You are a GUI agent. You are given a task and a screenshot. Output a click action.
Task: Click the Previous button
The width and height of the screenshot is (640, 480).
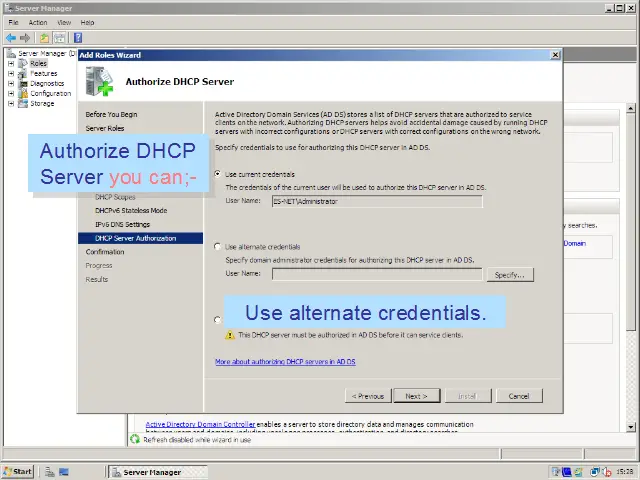[x=368, y=396]
